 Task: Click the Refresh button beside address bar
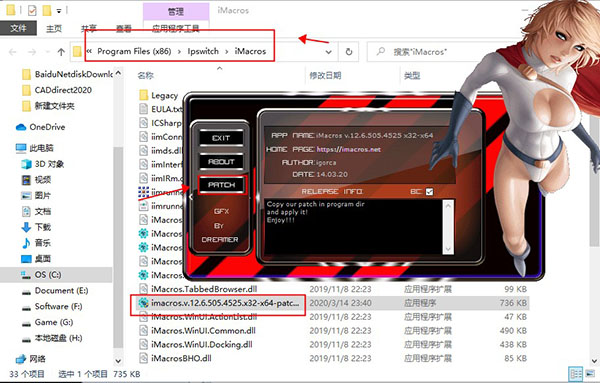click(x=349, y=52)
